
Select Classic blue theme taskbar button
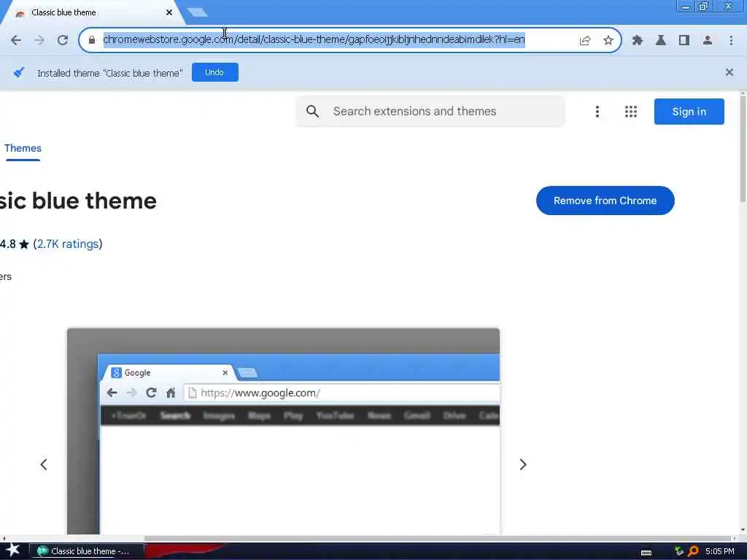click(x=87, y=551)
